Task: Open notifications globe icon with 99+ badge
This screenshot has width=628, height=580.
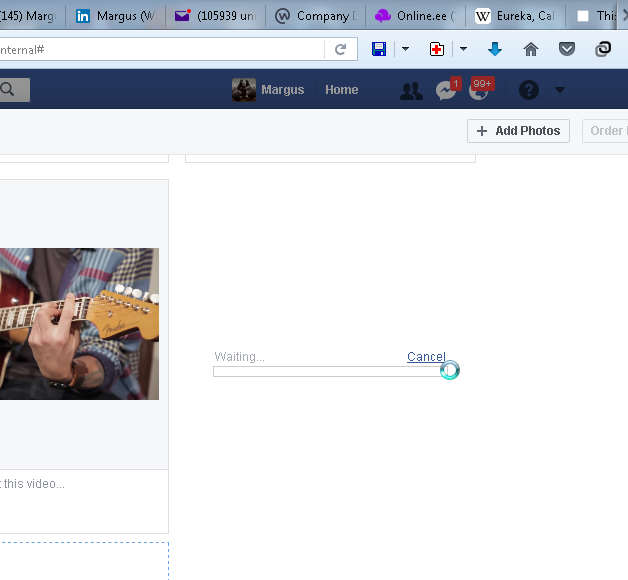Action: pyautogui.click(x=479, y=91)
